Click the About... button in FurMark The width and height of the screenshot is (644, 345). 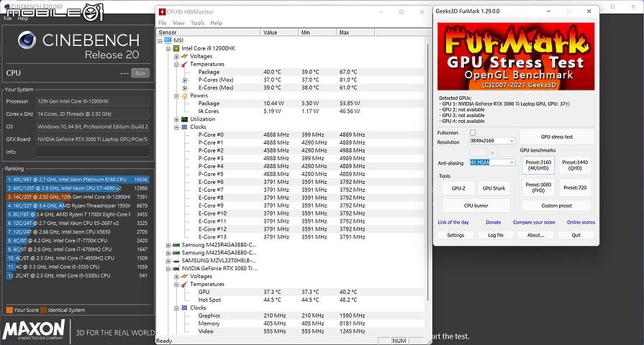click(x=535, y=235)
